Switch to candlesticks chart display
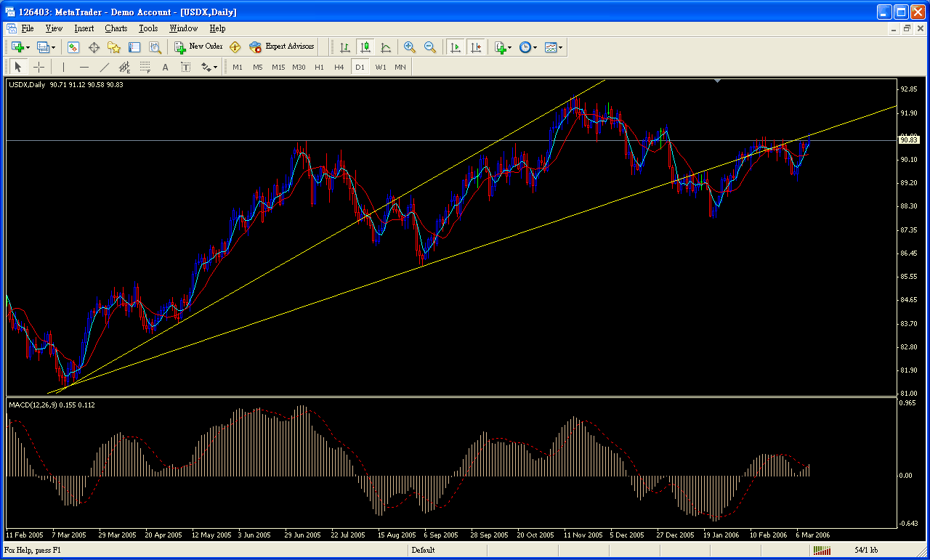This screenshot has height=560, width=930. tap(365, 47)
